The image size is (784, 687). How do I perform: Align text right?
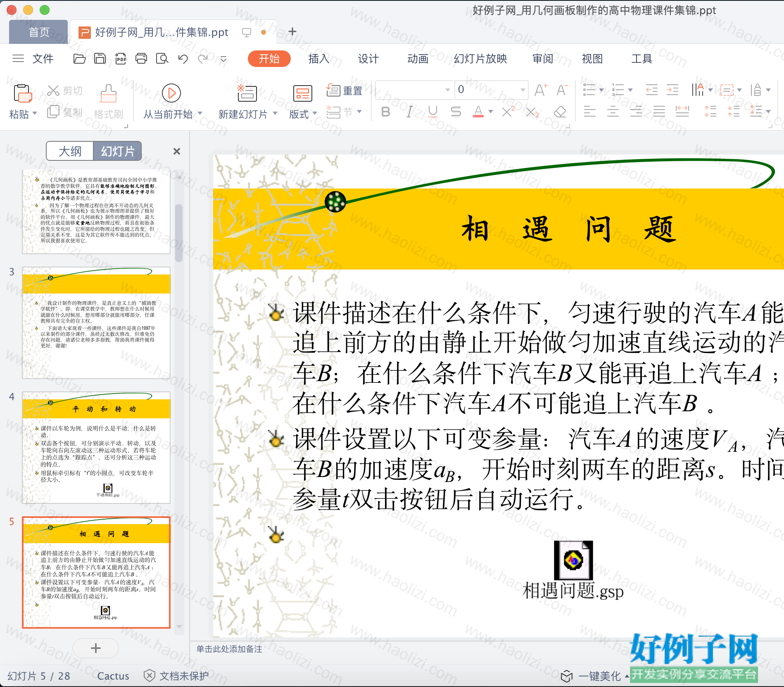click(x=636, y=112)
